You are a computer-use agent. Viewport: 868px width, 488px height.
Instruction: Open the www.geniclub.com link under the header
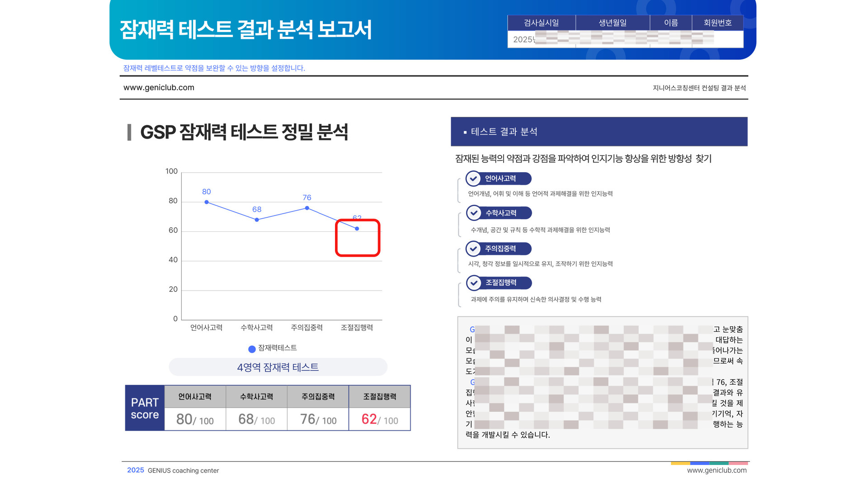point(159,88)
